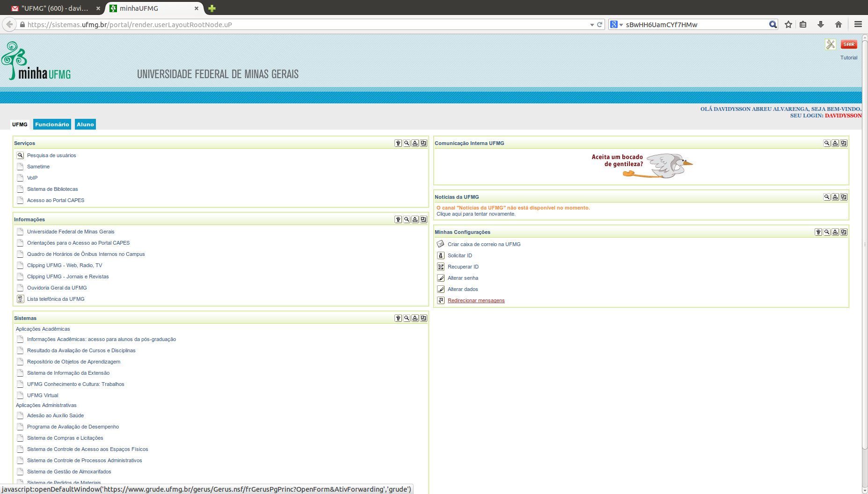Image resolution: width=868 pixels, height=494 pixels.
Task: Open the search engine selector dropdown
Action: 616,24
